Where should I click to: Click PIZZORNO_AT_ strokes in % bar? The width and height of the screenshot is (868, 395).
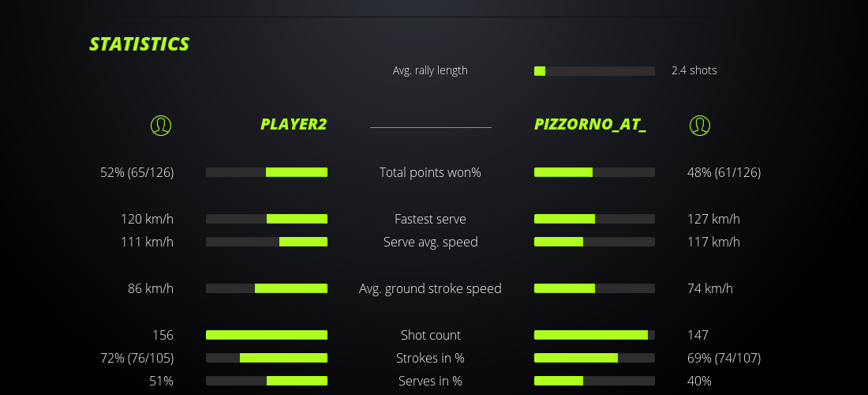click(x=594, y=358)
